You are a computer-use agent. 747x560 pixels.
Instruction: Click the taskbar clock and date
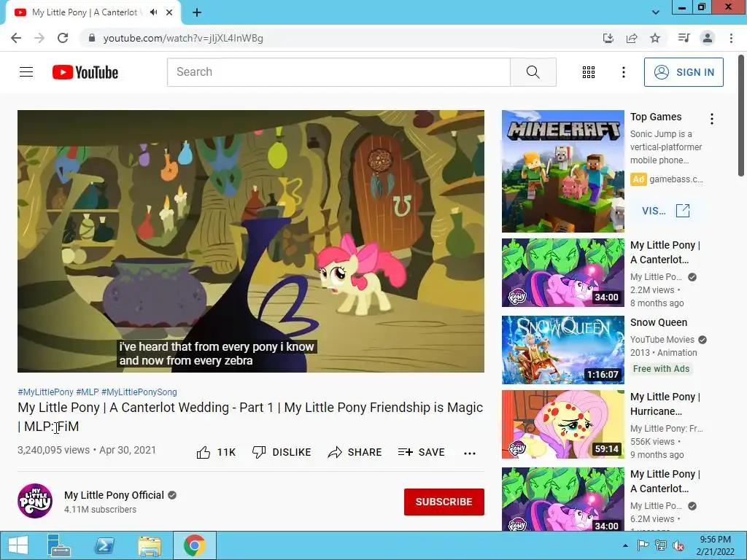[x=715, y=545]
